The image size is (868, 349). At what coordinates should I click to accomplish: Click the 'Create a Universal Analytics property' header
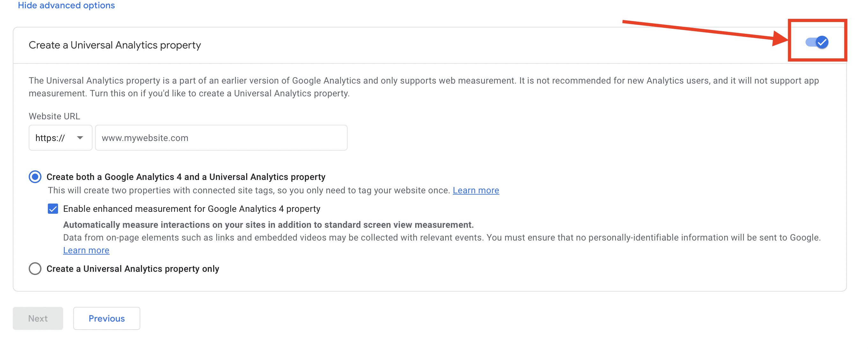[114, 45]
